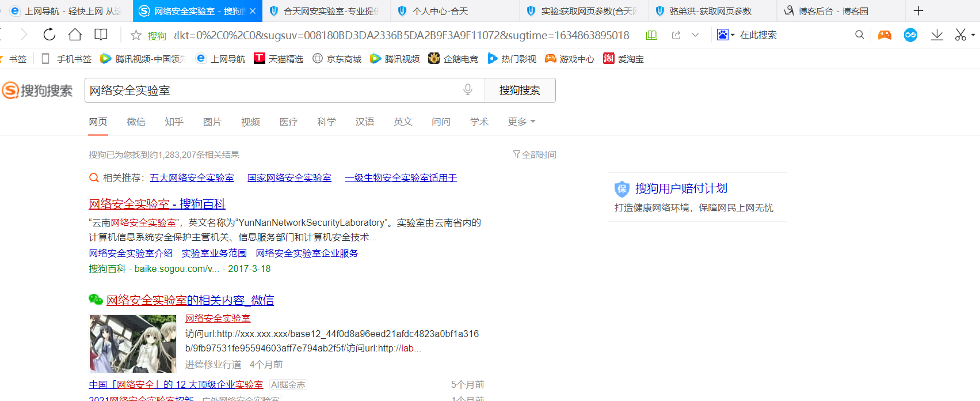The image size is (980, 401).
Task: Click the forward navigation arrow
Action: point(24,35)
